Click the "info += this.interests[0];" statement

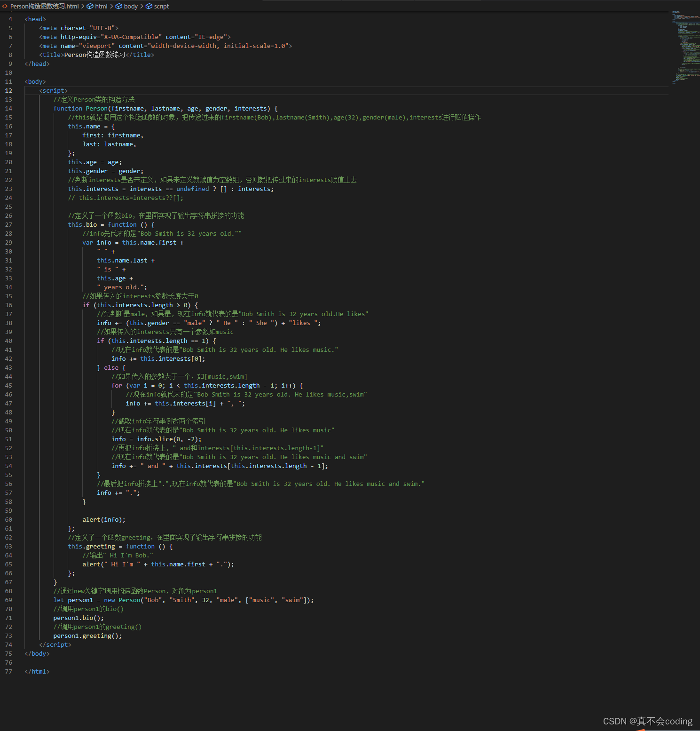click(158, 358)
